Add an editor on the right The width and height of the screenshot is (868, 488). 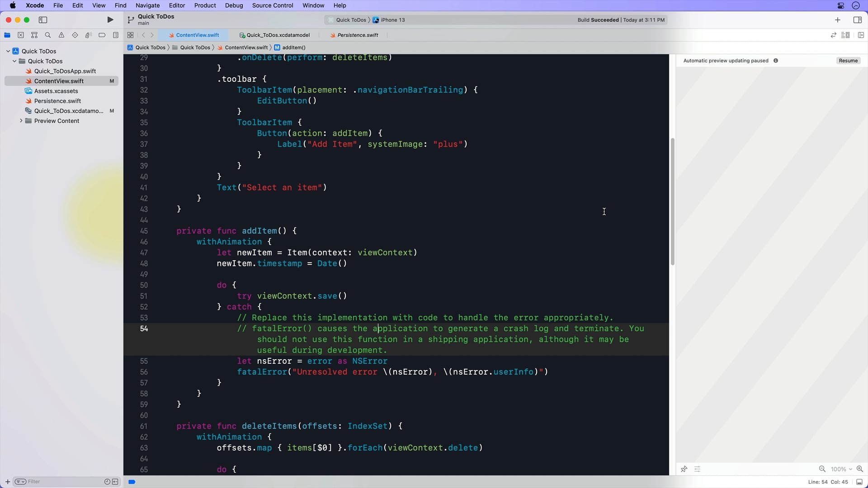coord(861,35)
